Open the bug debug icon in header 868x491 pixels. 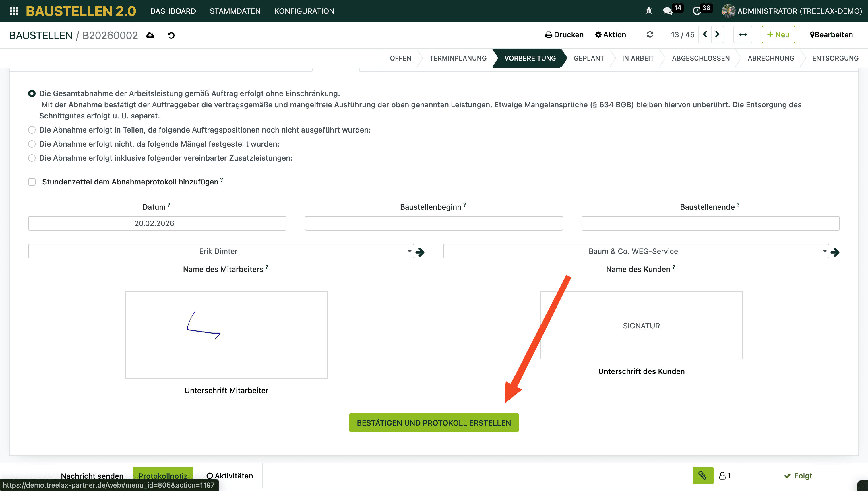(x=648, y=11)
